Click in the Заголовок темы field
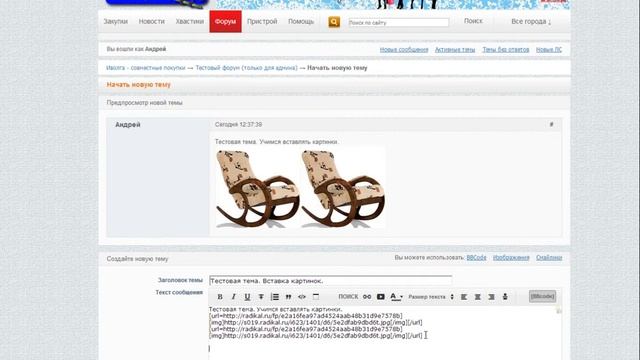Screen dimensions: 640x360 (331, 281)
